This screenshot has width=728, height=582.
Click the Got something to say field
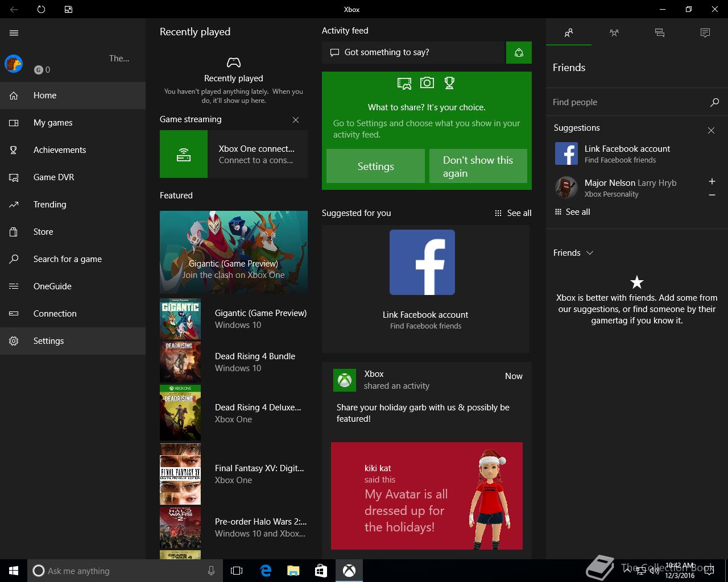tap(414, 52)
